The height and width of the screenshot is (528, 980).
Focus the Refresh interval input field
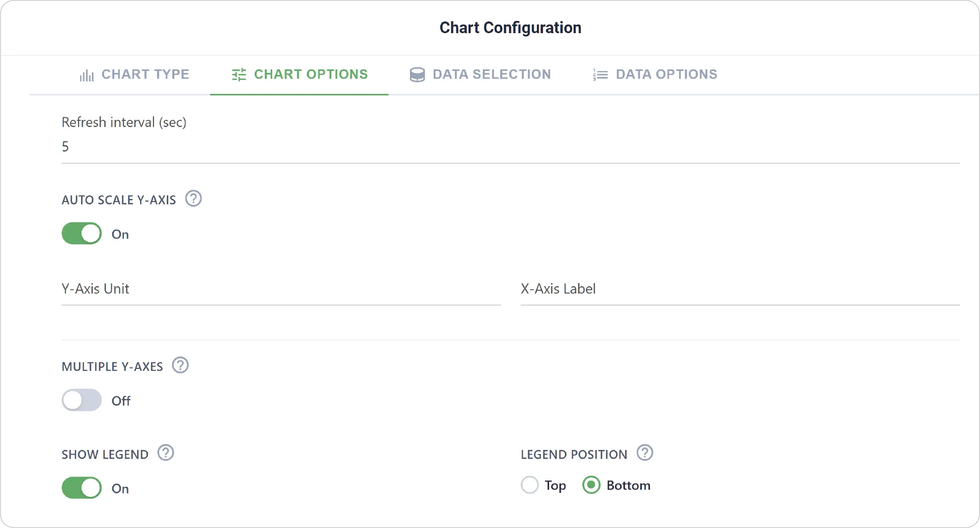coord(510,147)
